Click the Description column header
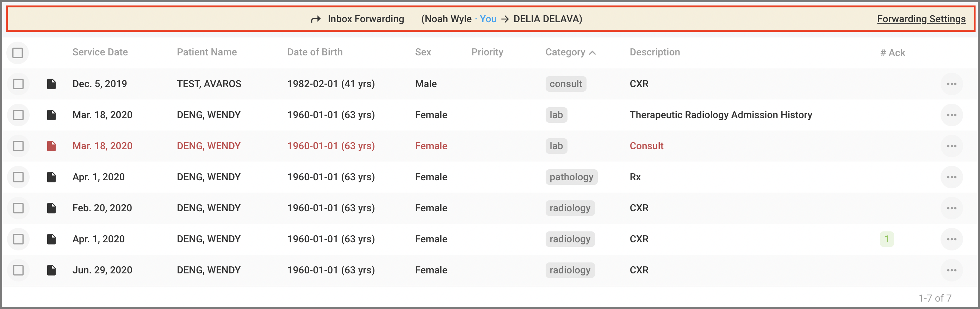The height and width of the screenshot is (309, 980). 655,52
